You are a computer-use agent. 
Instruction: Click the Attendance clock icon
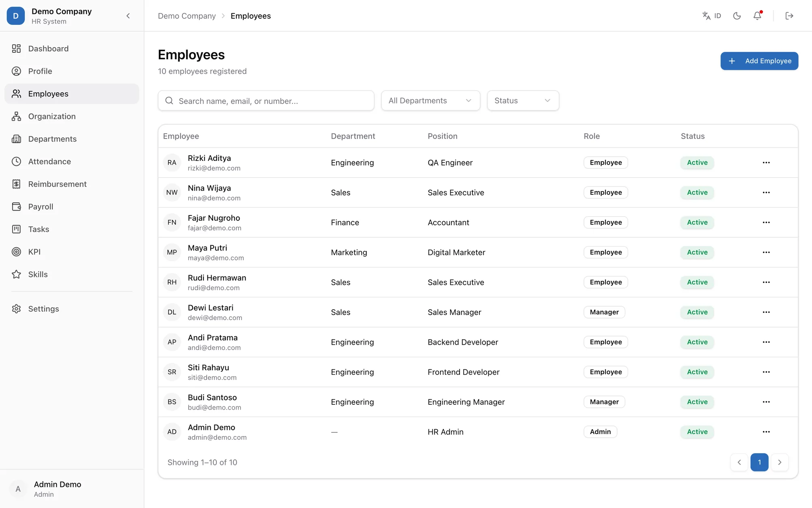coord(16,161)
